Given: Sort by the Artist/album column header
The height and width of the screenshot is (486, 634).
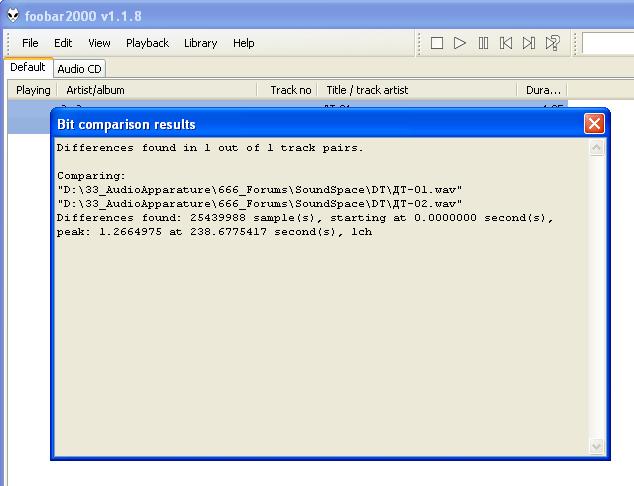Looking at the screenshot, I should point(157,90).
